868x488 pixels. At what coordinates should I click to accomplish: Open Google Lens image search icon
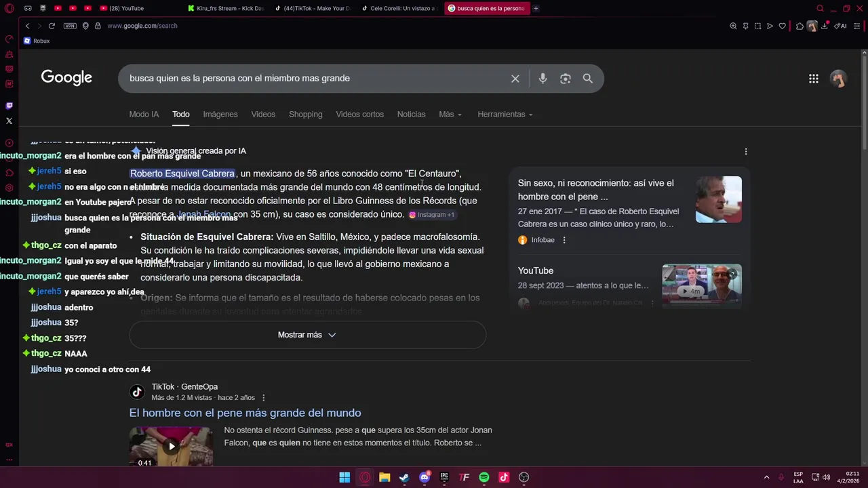click(566, 79)
